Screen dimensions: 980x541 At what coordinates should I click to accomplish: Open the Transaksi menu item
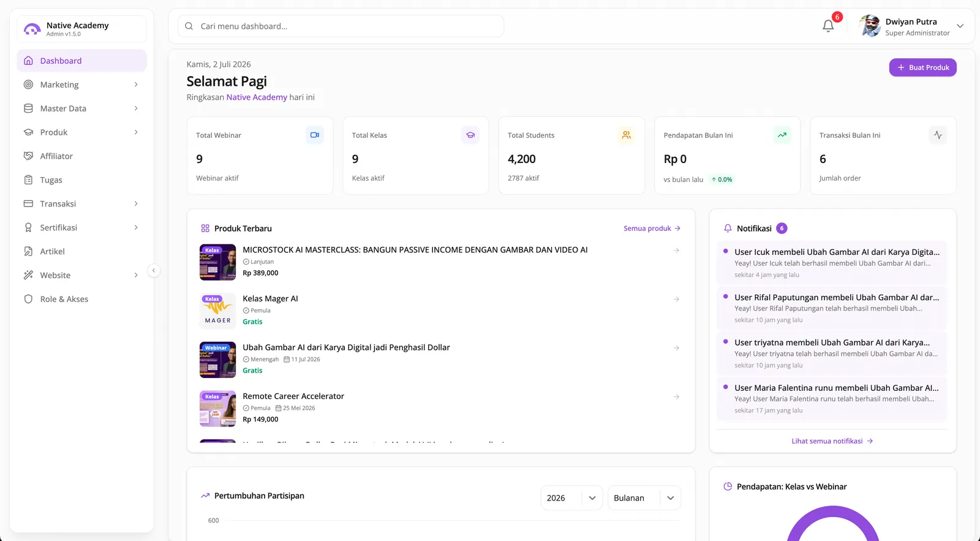pos(81,203)
